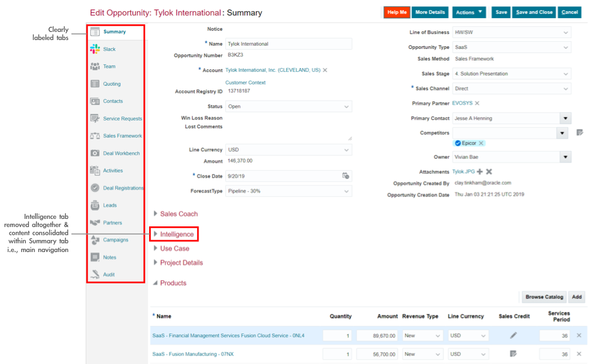Expand the Sales Coach section
This screenshot has height=364, width=598.
click(155, 214)
